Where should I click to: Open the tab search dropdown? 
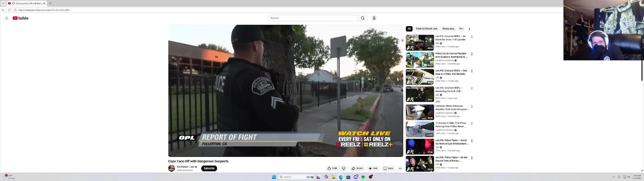(x=3, y=3)
